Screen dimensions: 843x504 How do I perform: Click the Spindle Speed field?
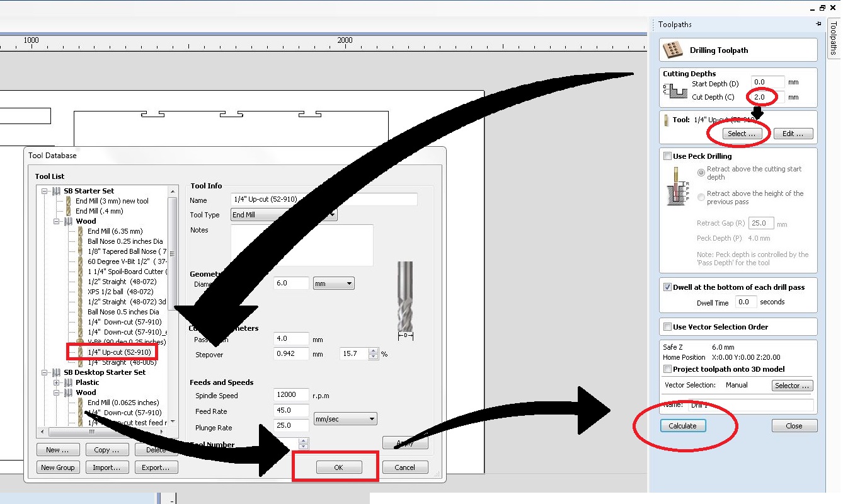(x=291, y=396)
